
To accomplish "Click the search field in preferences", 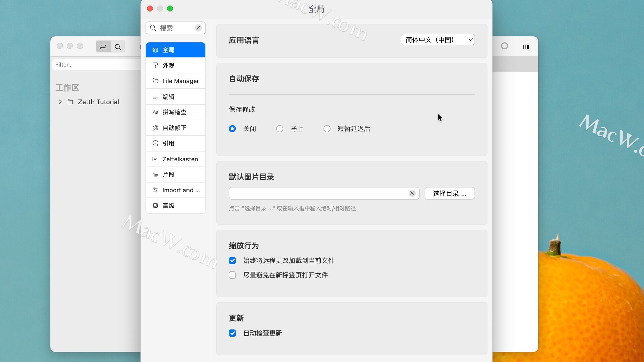I will [176, 28].
